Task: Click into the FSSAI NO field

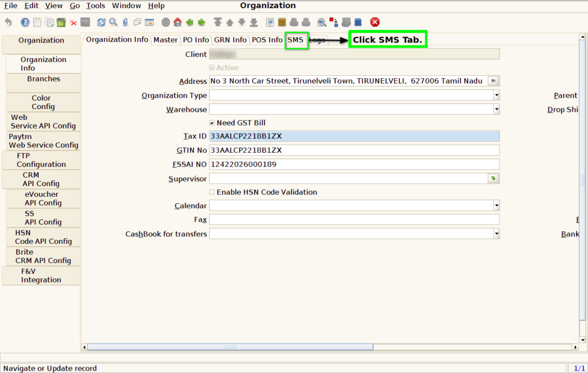Action: tap(354, 164)
